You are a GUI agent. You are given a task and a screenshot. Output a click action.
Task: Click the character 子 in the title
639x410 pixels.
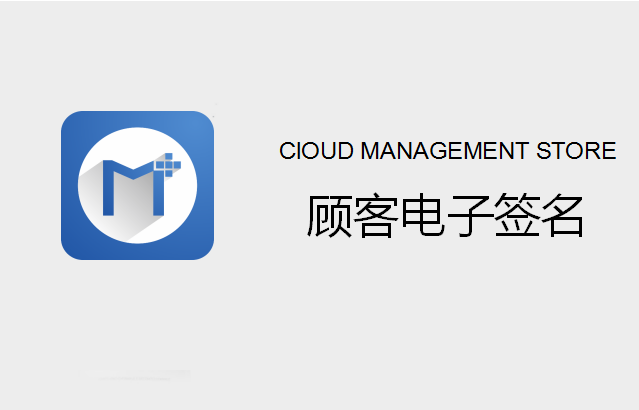point(469,215)
